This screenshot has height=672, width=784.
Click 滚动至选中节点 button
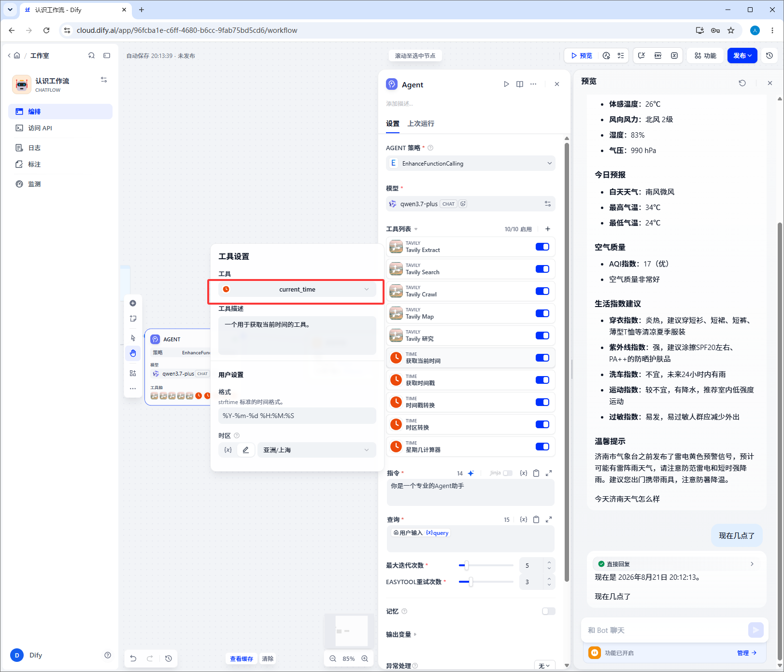(x=415, y=56)
